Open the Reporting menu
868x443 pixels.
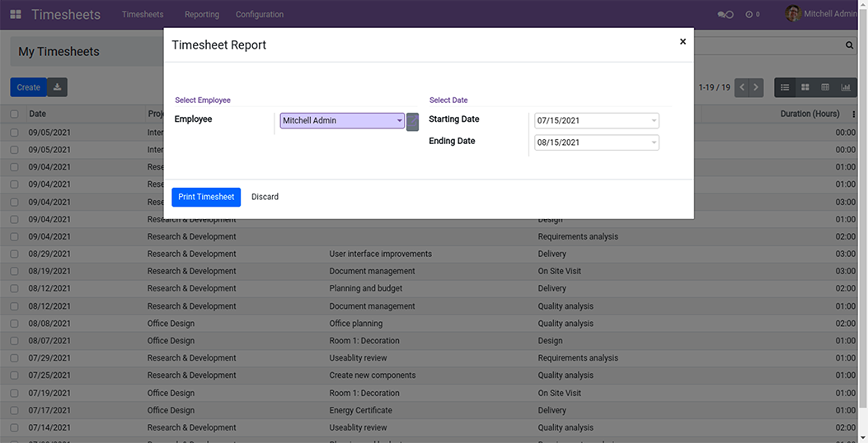202,14
